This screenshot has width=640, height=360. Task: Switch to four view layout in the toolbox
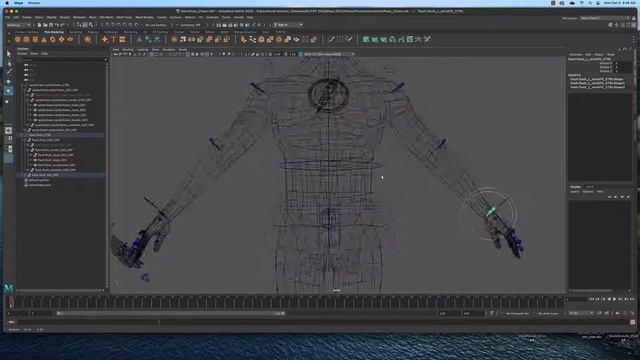pyautogui.click(x=9, y=140)
